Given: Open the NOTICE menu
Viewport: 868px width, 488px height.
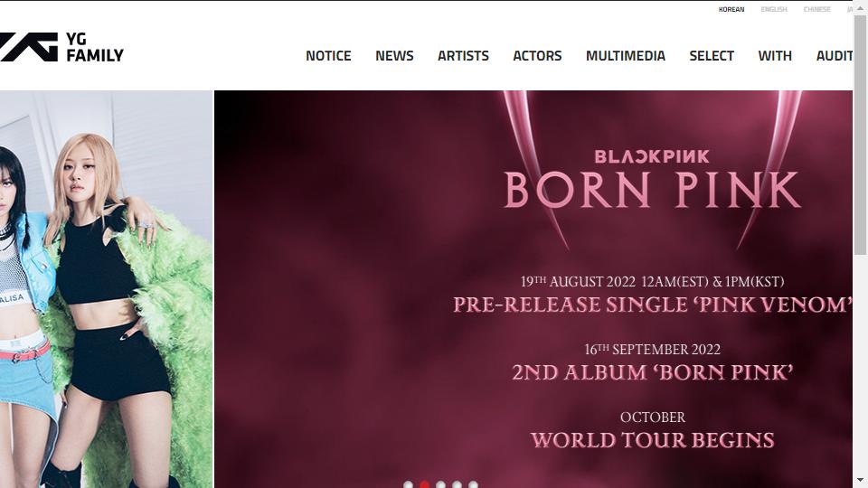Looking at the screenshot, I should pos(328,56).
